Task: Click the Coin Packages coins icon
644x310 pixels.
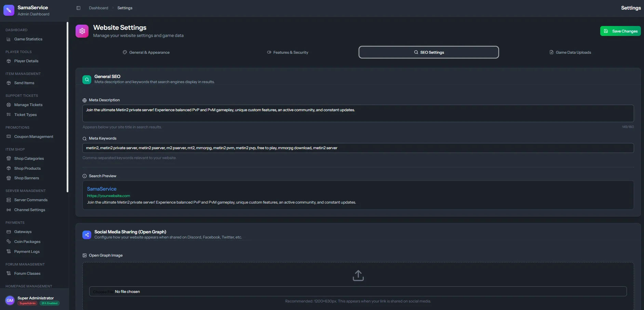Action: pos(9,242)
